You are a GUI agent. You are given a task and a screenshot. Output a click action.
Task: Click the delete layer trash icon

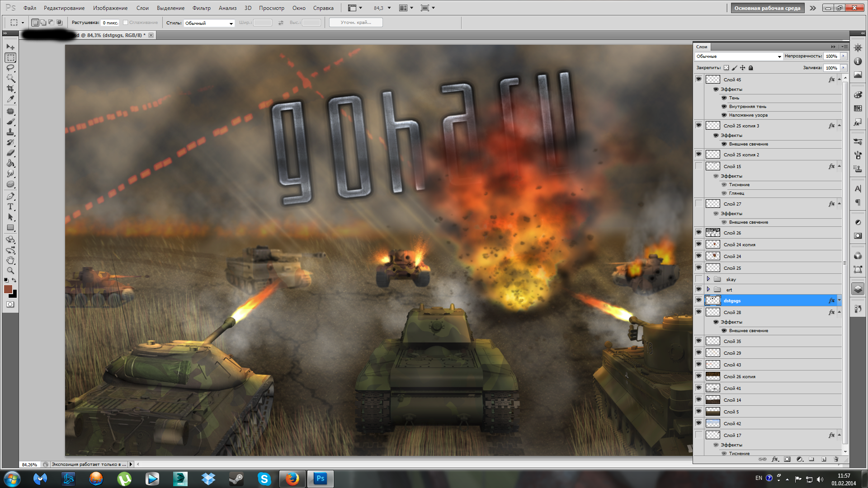pos(836,459)
